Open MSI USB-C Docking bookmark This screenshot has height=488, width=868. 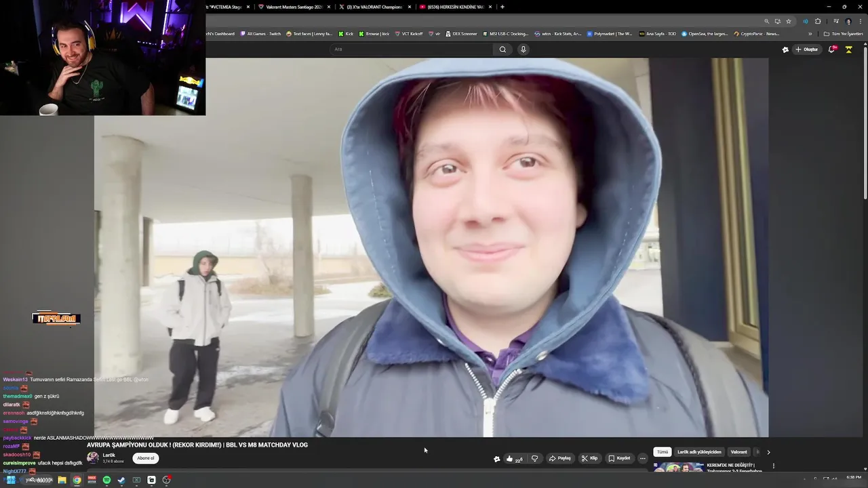coord(505,34)
